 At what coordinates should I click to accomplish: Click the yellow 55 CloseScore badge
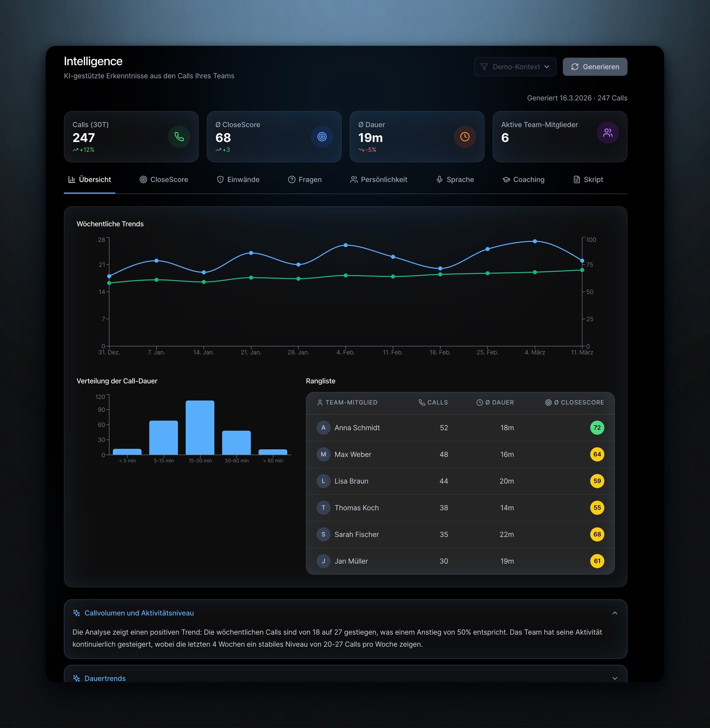(x=597, y=507)
